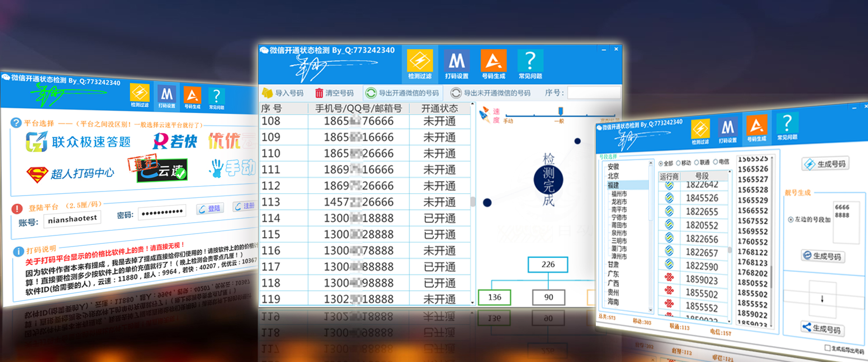Screen dimensions: 868x362
Task: Click 密码 password field
Action: [162, 212]
